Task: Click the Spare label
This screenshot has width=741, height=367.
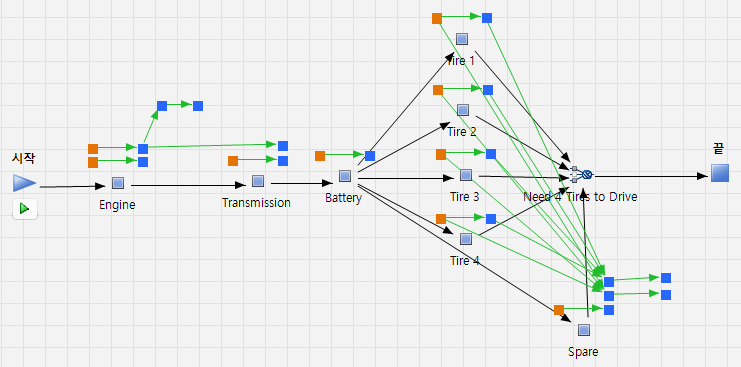Action: click(583, 352)
